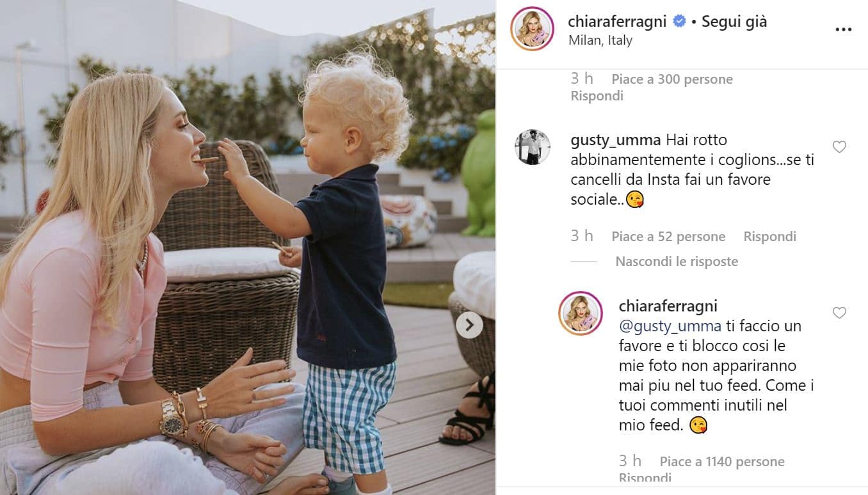Click Segui già to manage following
The height and width of the screenshot is (495, 868).
click(734, 22)
